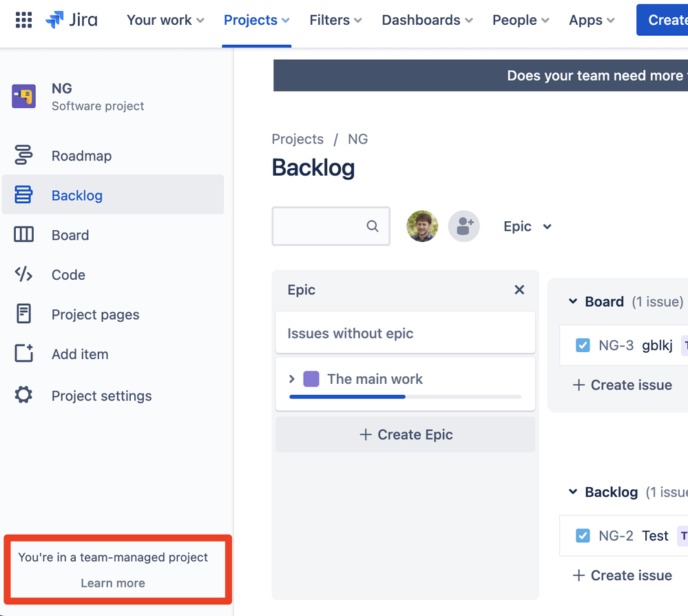Click Create issue under Backlog

pyautogui.click(x=622, y=575)
